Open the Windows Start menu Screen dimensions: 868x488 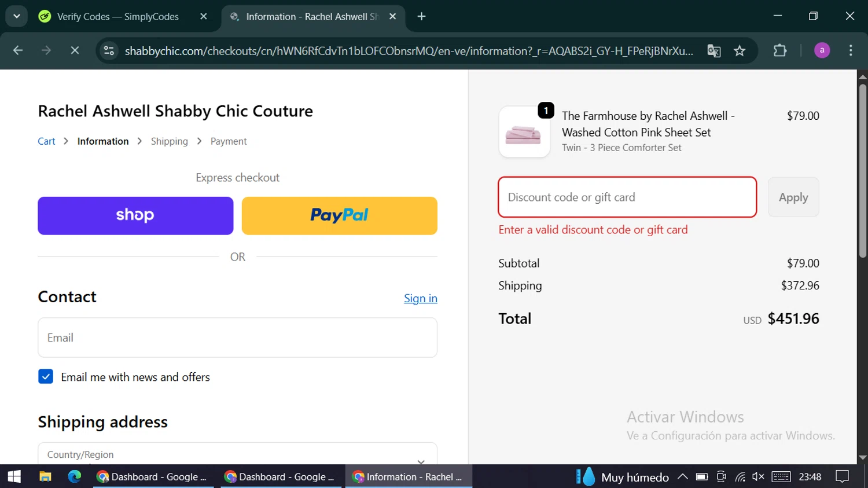[14, 476]
